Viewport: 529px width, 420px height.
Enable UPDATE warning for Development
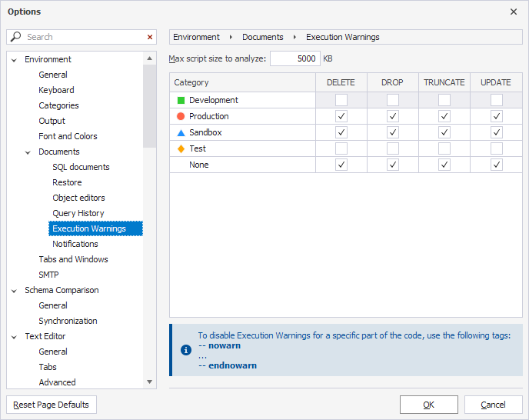[x=496, y=100]
